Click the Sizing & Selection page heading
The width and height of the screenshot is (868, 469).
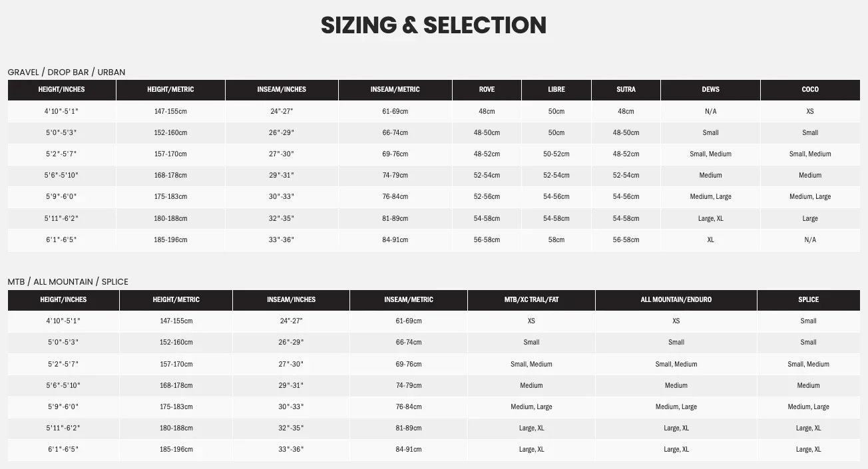433,25
